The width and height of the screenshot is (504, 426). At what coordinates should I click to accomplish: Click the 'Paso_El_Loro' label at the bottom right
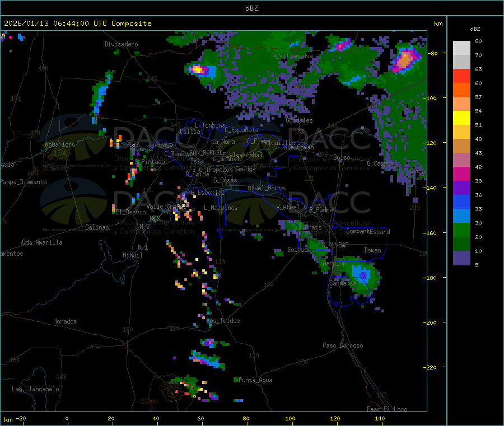click(388, 409)
